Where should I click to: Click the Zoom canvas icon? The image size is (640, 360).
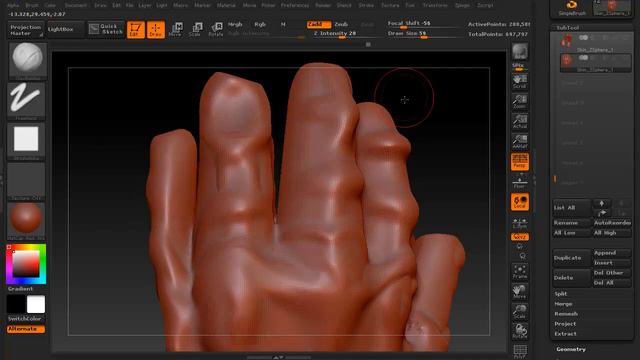coord(520,102)
